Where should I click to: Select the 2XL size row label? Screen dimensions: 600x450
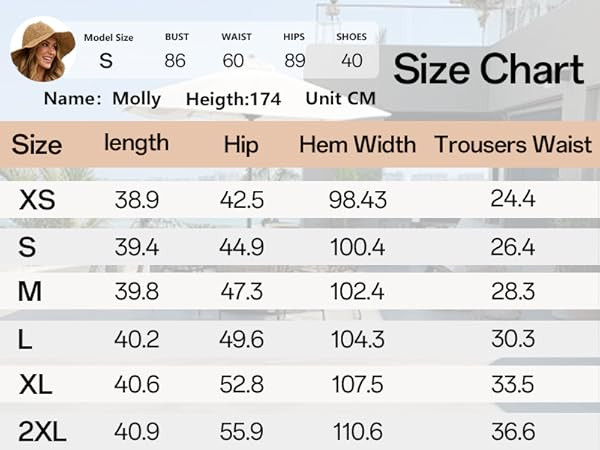click(41, 431)
